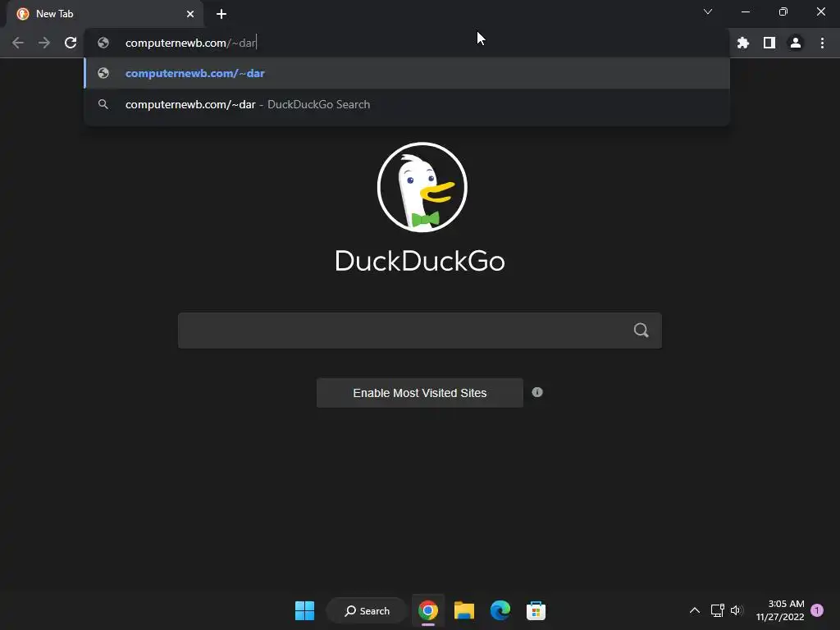Open the notification badge in the tray
Viewport: 840px width, 630px height.
pos(817,610)
